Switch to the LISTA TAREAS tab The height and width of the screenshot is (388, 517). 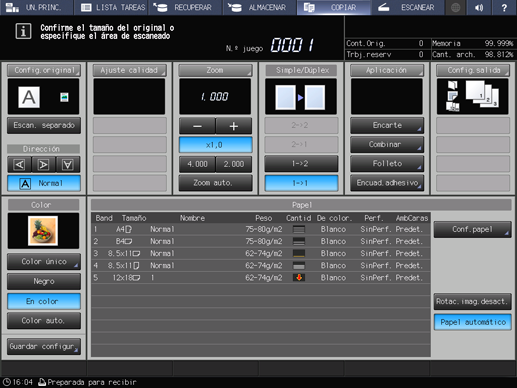click(x=111, y=7)
